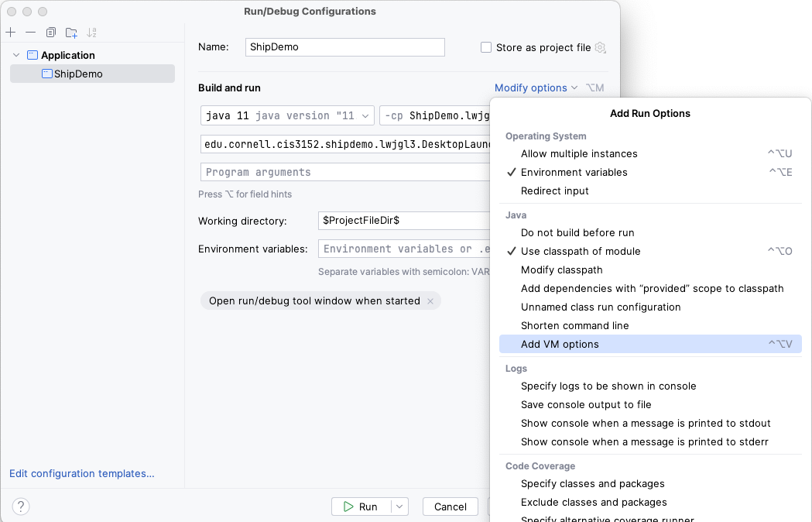Open Edit configuration templates link
This screenshot has width=812, height=522.
[x=81, y=473]
